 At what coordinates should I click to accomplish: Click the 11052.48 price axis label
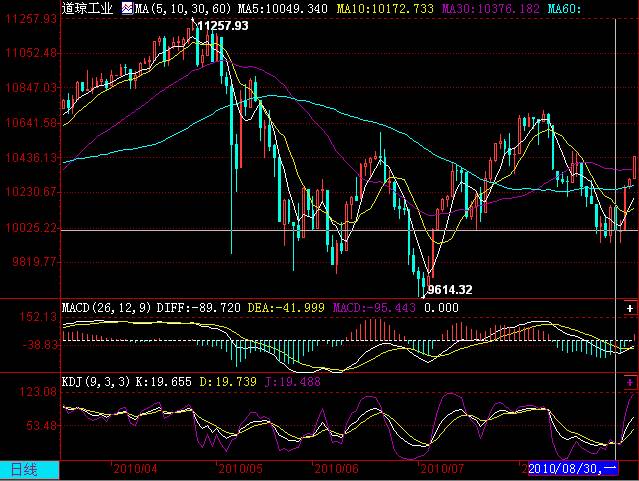pos(31,53)
